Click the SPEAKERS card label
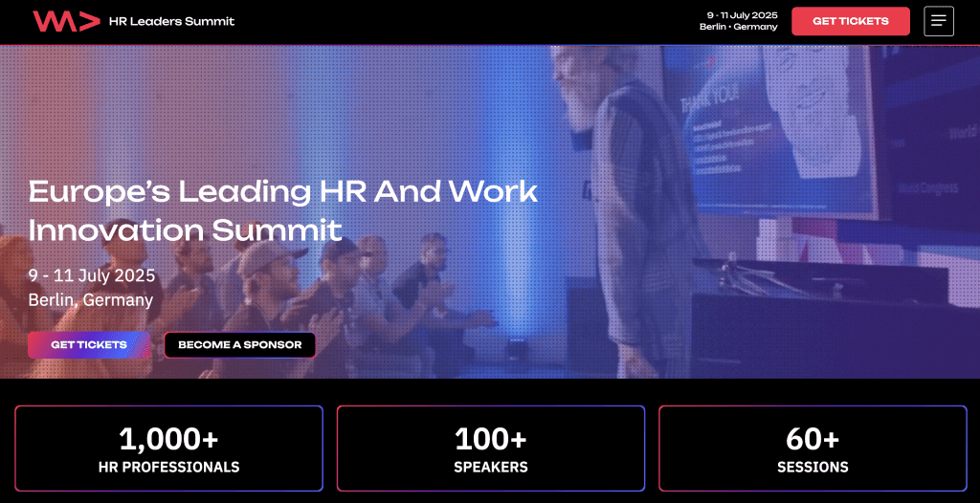This screenshot has height=503, width=980. tap(491, 467)
